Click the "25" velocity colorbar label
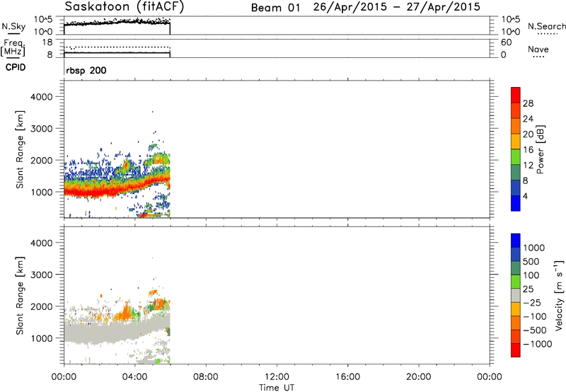Image resolution: width=566 pixels, height=392 pixels. pos(529,289)
